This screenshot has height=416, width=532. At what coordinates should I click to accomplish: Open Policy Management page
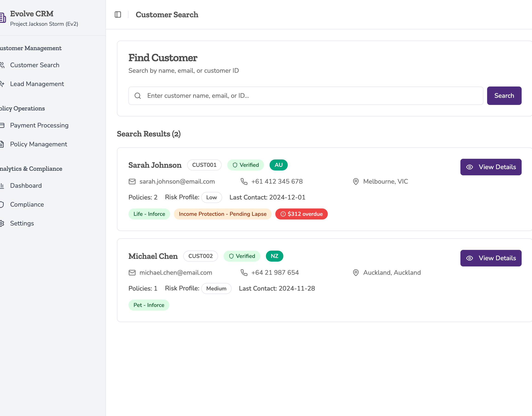click(x=38, y=144)
